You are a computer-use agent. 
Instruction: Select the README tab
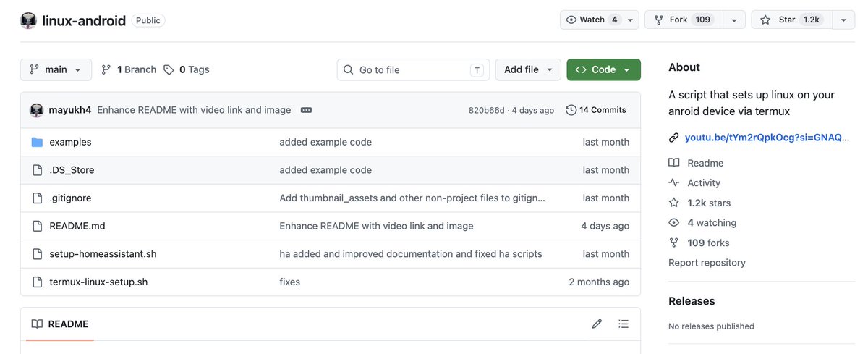(x=60, y=324)
